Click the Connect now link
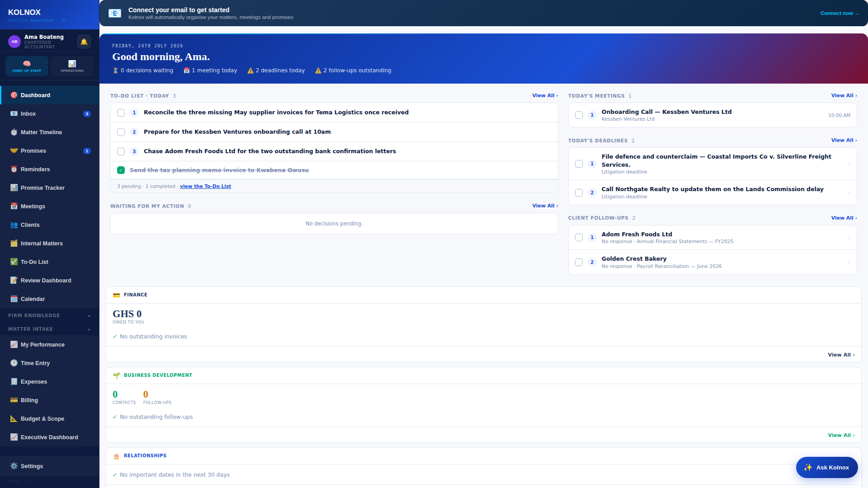The image size is (868, 488). tap(840, 13)
